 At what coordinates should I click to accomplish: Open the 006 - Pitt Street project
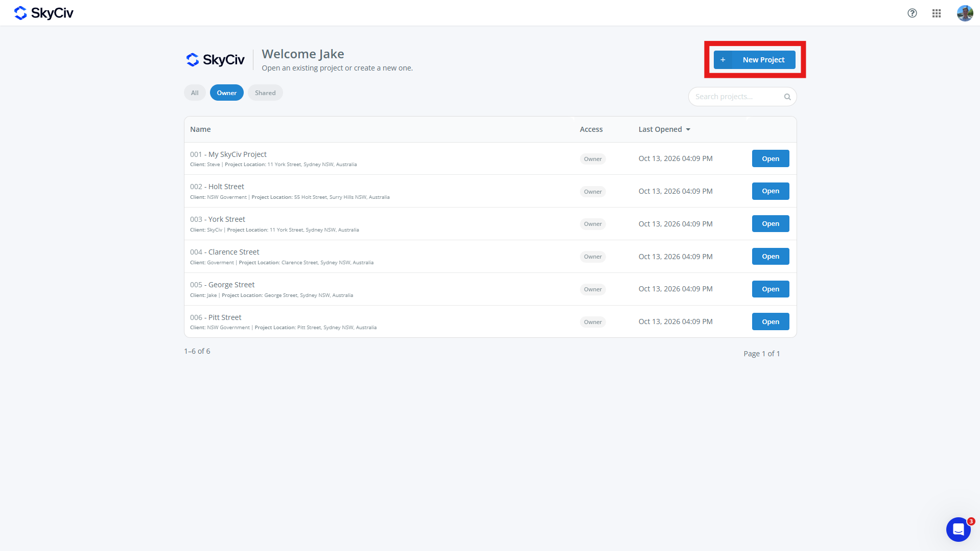(771, 322)
